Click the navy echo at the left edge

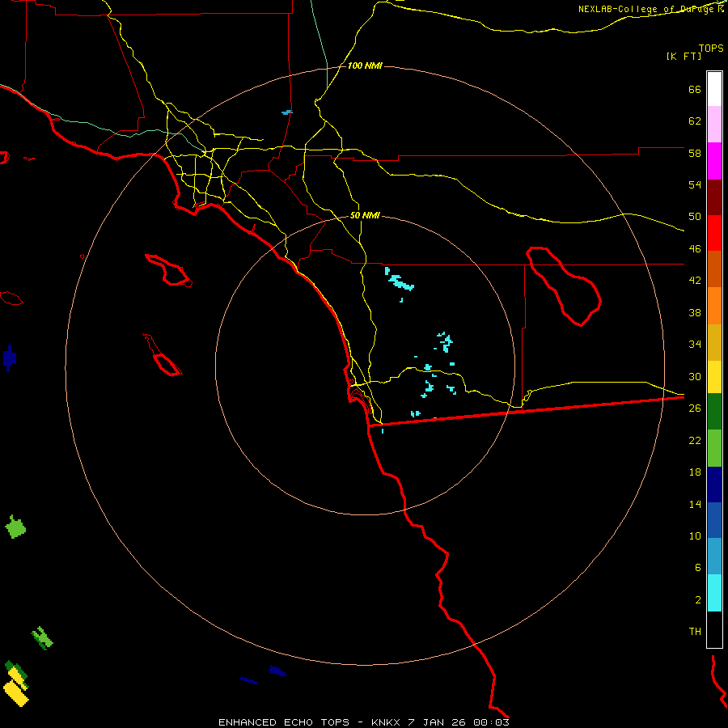click(9, 358)
